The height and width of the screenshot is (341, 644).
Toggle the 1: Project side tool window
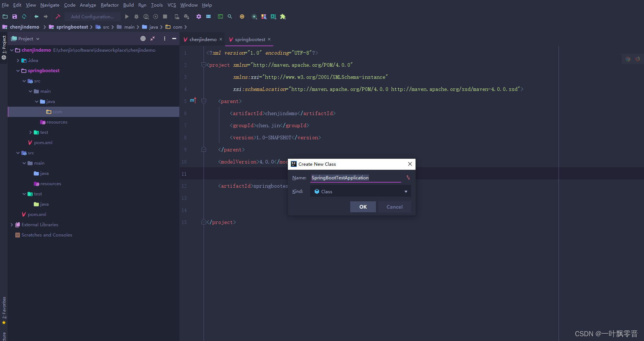(x=4, y=47)
